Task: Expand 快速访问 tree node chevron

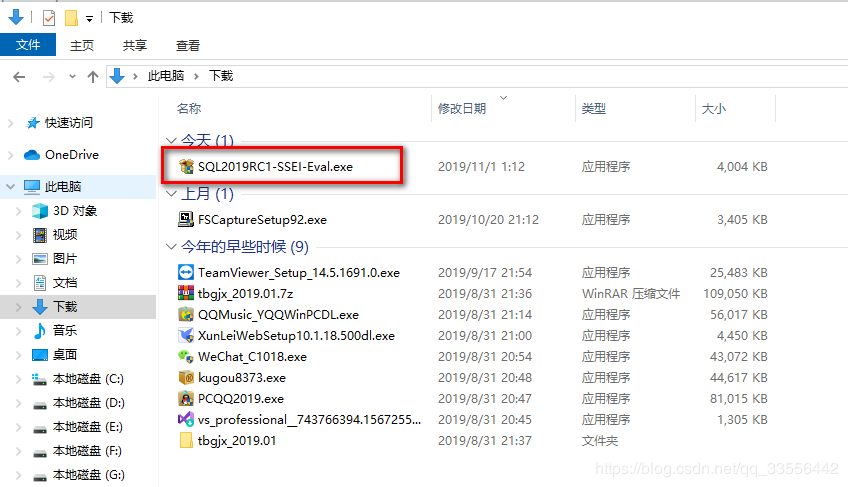Action: pos(10,123)
